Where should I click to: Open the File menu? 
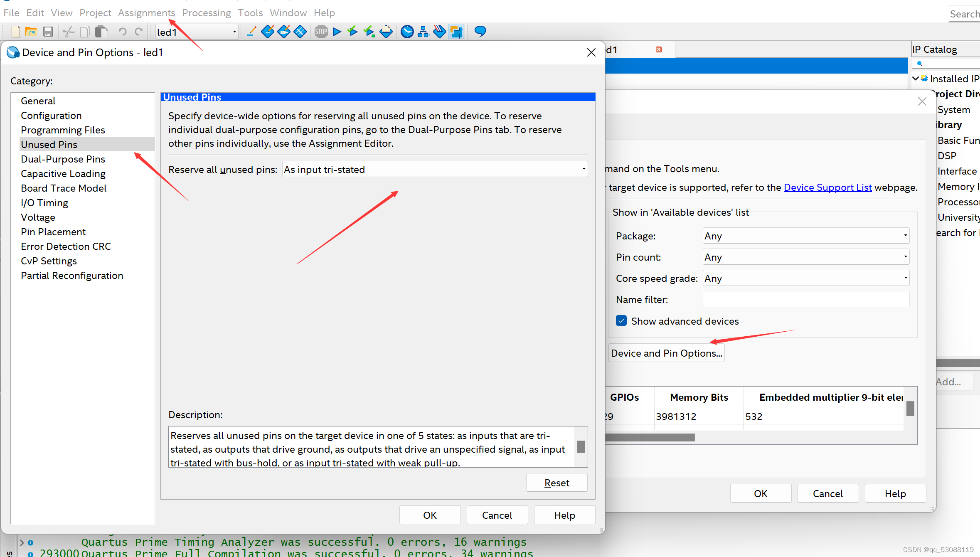click(x=11, y=13)
